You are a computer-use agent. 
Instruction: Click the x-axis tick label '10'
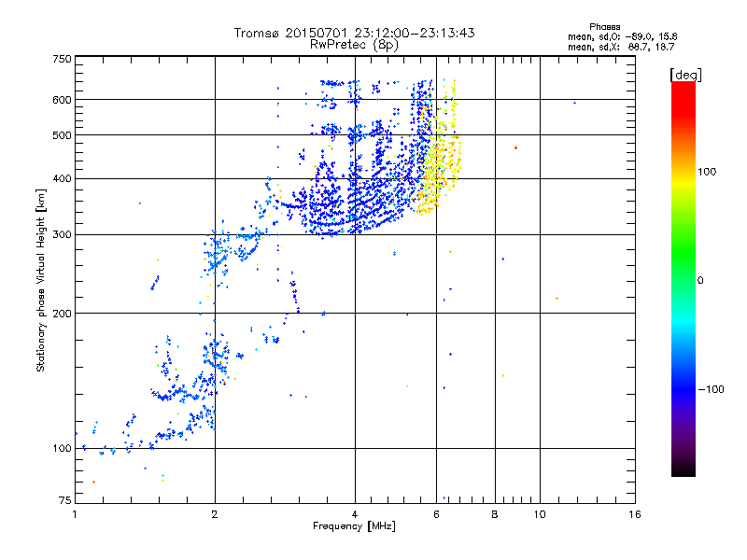point(540,514)
